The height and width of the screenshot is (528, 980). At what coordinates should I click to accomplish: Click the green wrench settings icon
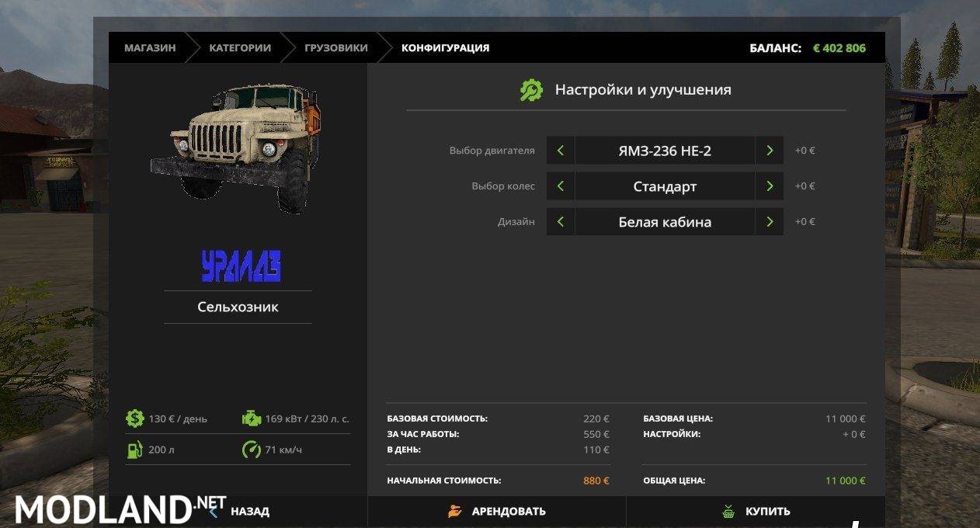point(532,90)
